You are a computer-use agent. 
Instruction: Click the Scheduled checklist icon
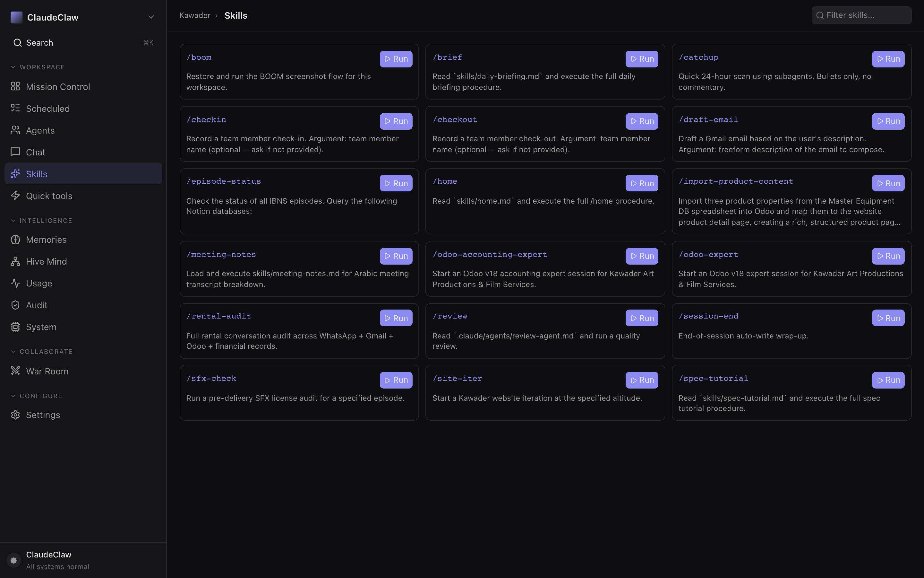point(15,108)
